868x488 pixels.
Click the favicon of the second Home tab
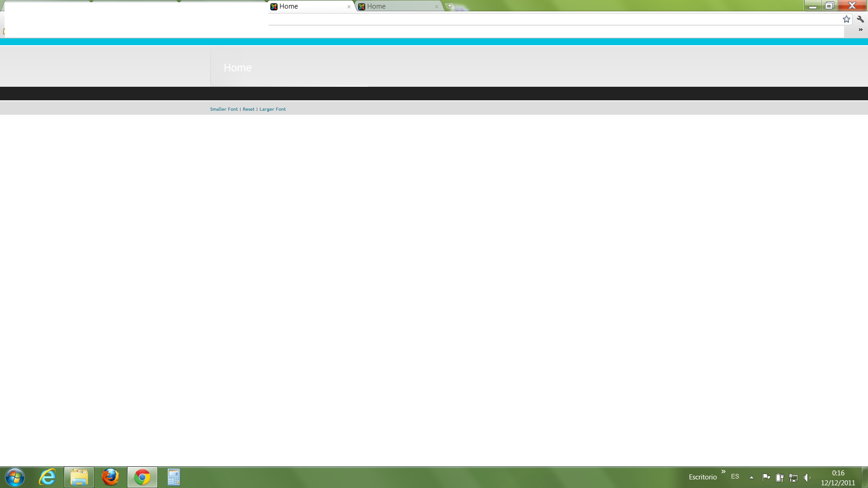click(362, 6)
